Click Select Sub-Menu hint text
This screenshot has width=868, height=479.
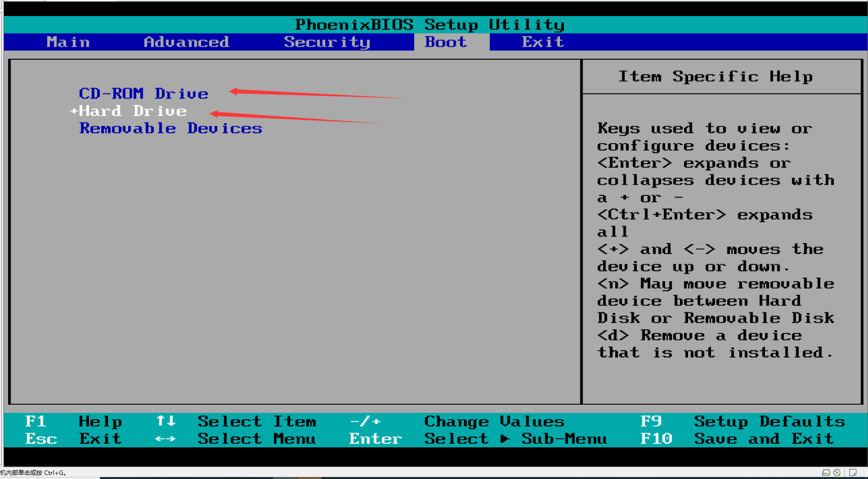coord(516,439)
